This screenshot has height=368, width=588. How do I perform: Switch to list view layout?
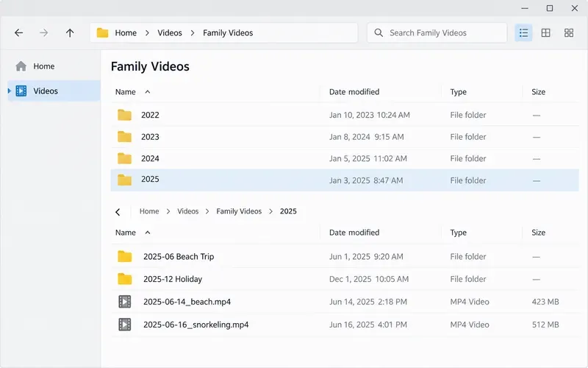(x=523, y=33)
